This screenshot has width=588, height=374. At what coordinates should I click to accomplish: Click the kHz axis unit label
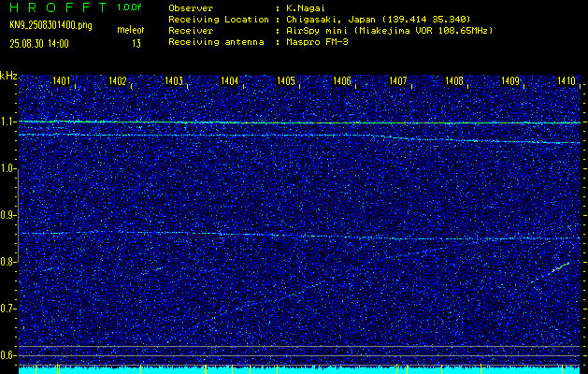coord(8,76)
